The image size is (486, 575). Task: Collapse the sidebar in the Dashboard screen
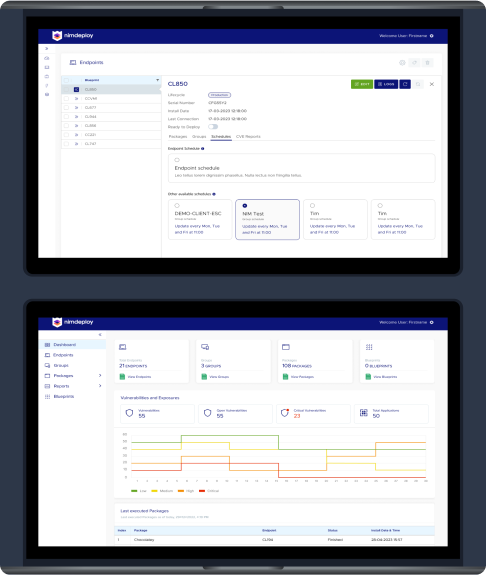click(x=100, y=334)
